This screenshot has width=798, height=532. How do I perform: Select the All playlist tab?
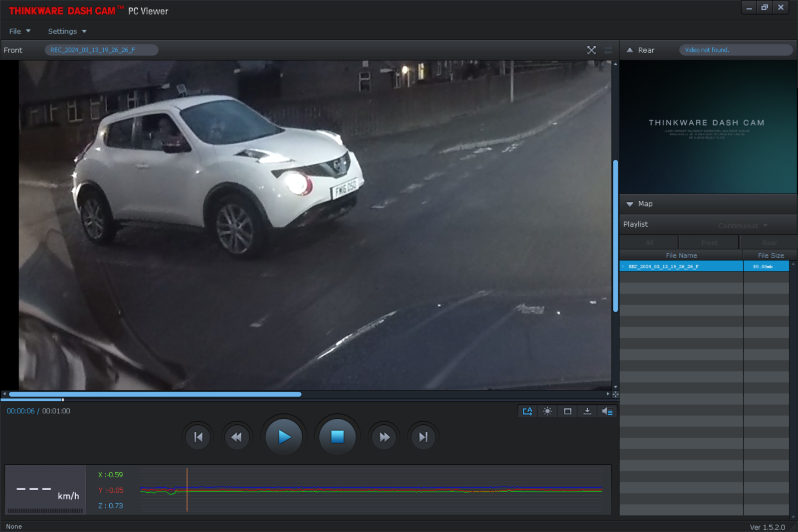(649, 242)
